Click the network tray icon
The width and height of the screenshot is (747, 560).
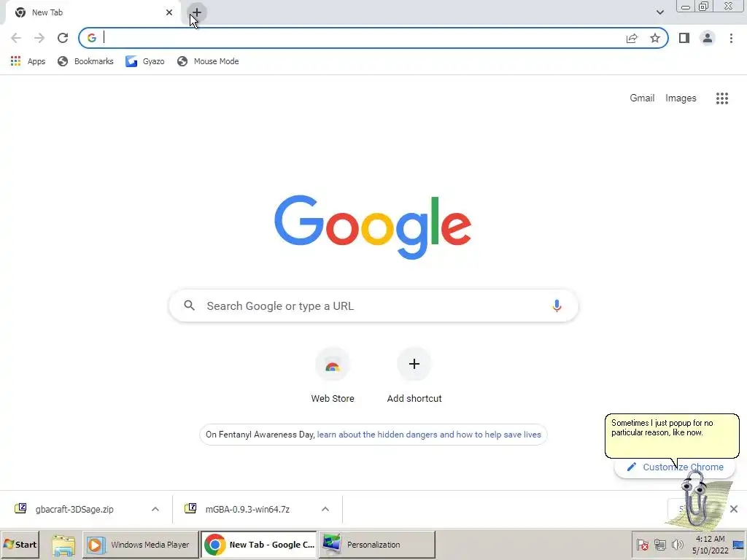tap(659, 545)
